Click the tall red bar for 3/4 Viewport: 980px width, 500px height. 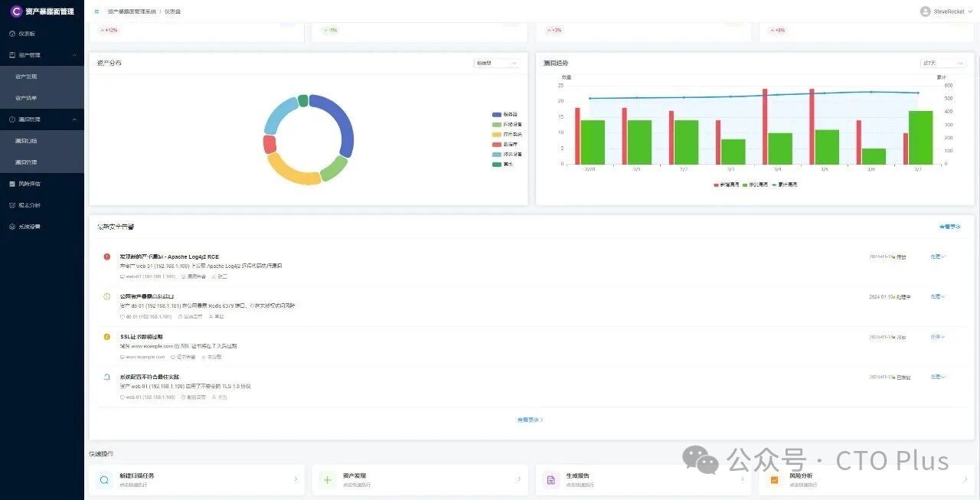(x=765, y=126)
